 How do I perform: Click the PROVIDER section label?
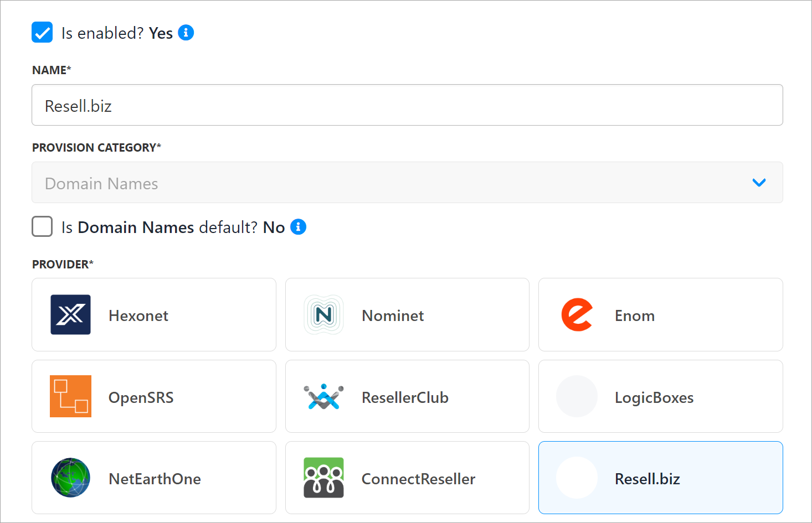[x=63, y=265]
